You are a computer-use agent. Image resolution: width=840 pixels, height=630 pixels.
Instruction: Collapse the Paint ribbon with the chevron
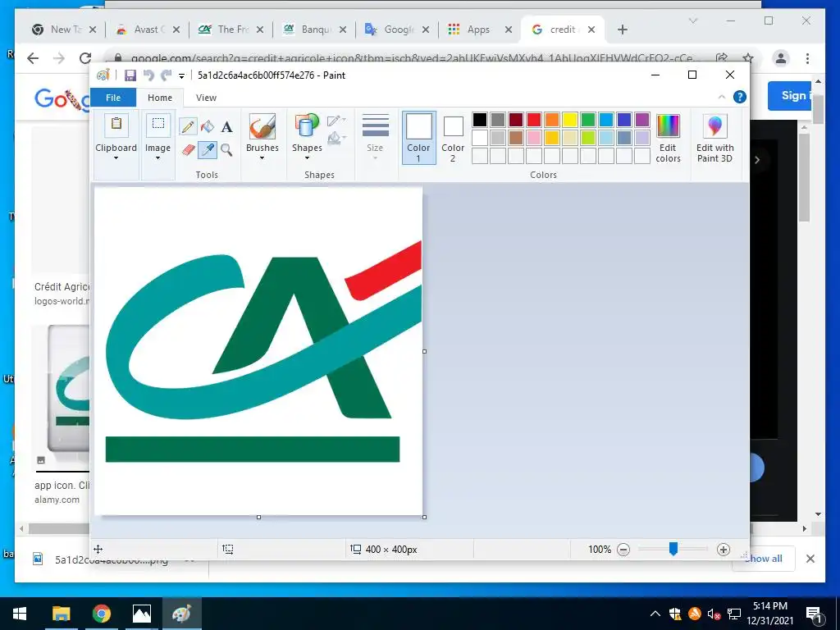(722, 97)
